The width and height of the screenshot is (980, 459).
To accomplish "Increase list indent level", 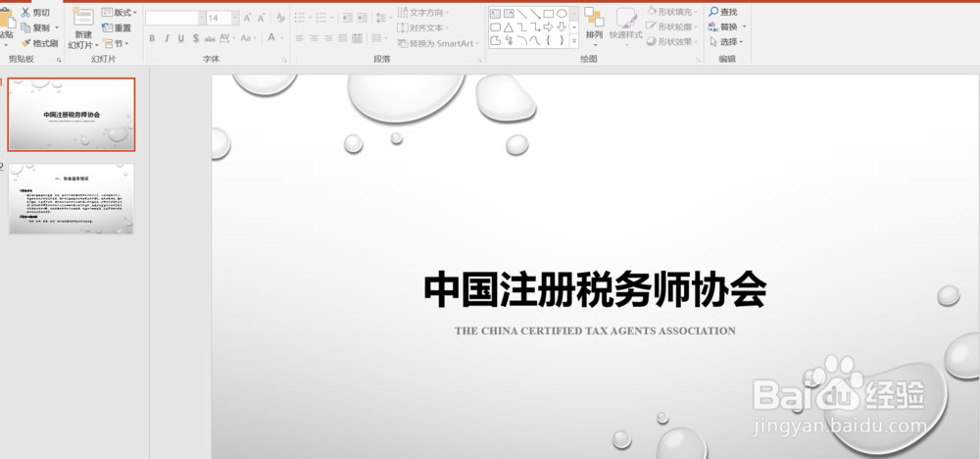I will click(x=362, y=18).
